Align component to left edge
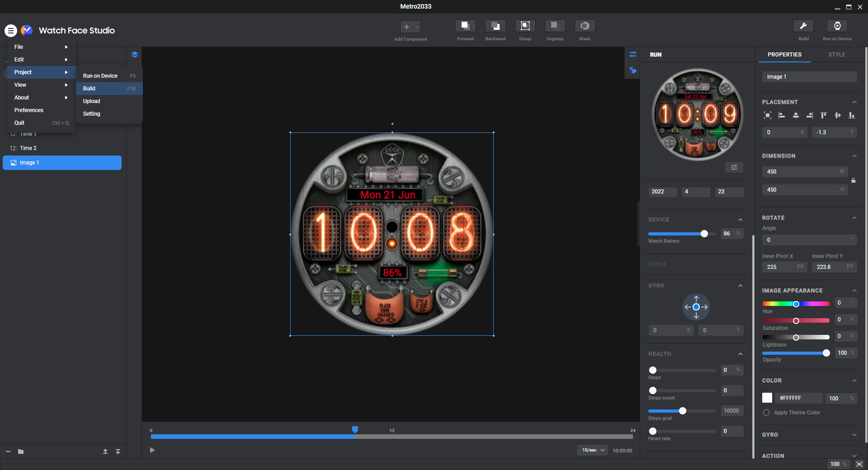Viewport: 868px width, 470px height. point(782,115)
